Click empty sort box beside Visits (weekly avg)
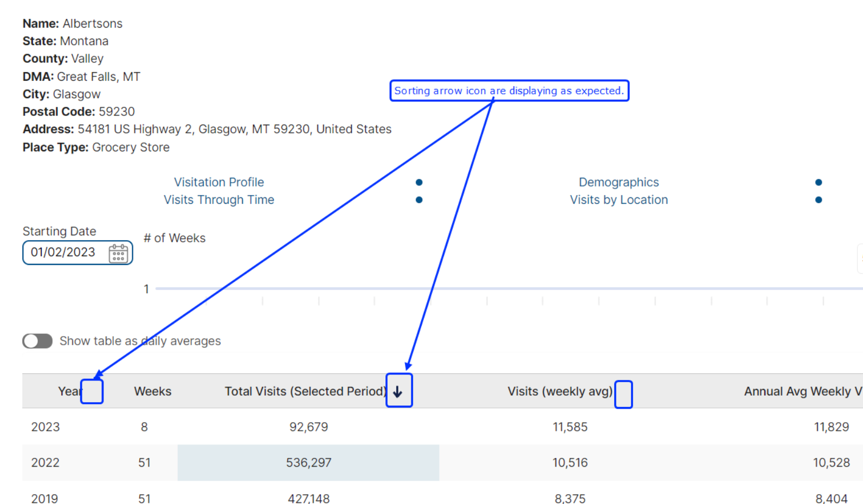 tap(623, 394)
